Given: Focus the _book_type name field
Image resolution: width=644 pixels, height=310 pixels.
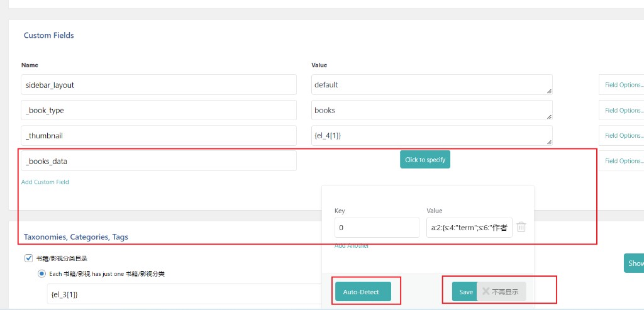Looking at the screenshot, I should (x=159, y=110).
